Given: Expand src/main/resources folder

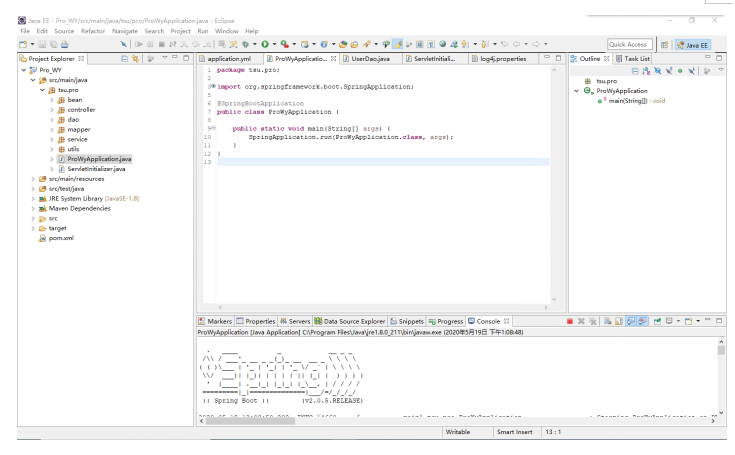Looking at the screenshot, I should coord(33,179).
